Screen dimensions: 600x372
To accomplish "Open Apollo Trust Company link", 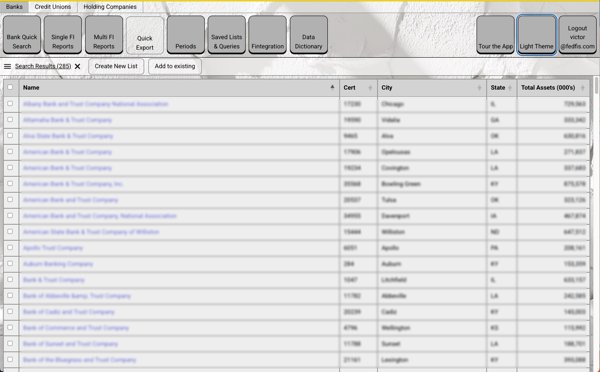I will (53, 248).
